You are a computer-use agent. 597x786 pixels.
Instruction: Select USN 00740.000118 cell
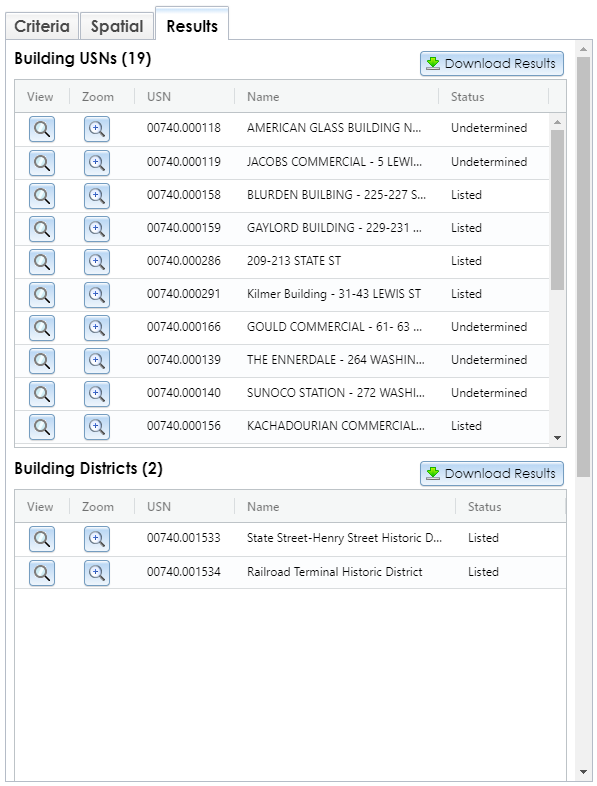(x=184, y=128)
